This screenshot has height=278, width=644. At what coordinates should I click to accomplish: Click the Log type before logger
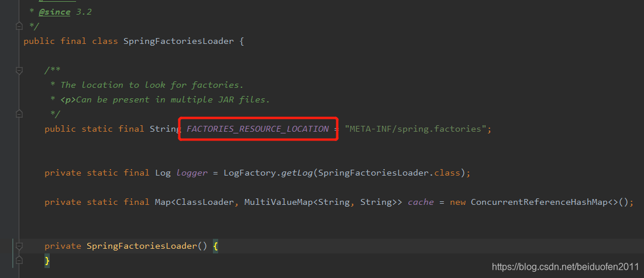pos(163,173)
